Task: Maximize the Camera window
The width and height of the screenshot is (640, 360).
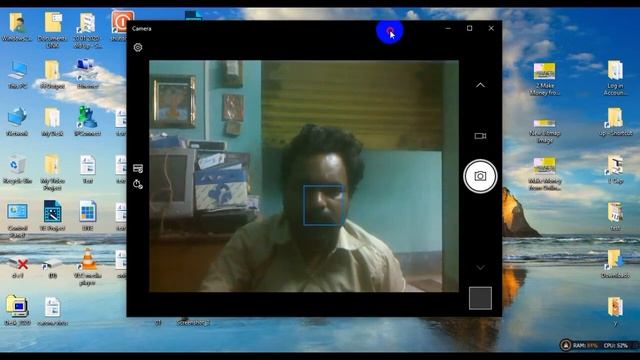Action: point(469,29)
